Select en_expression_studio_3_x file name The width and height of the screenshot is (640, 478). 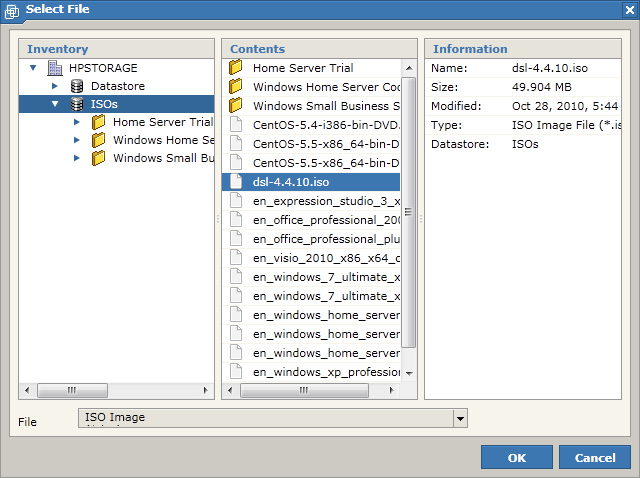(x=327, y=201)
